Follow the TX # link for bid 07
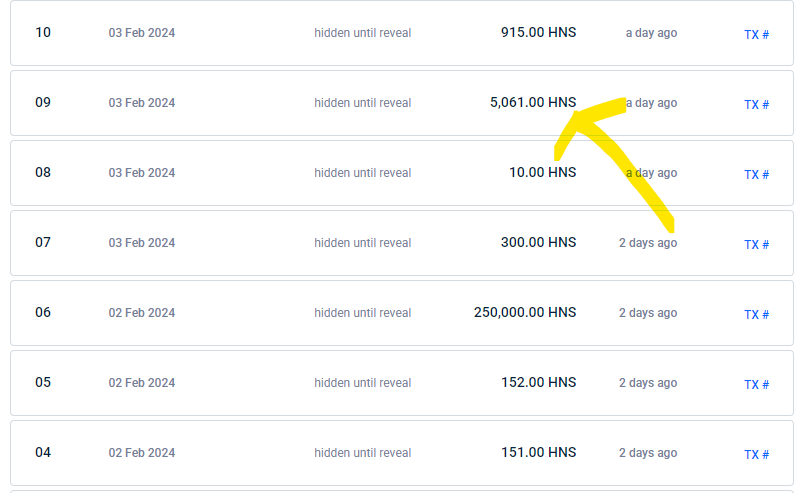799x493 pixels. click(756, 244)
